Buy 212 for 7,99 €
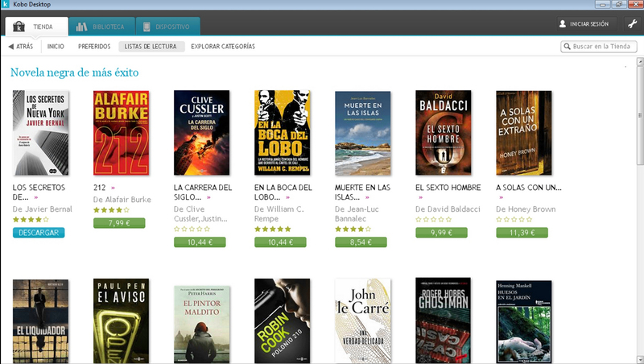The width and height of the screenshot is (644, 364). tap(119, 223)
